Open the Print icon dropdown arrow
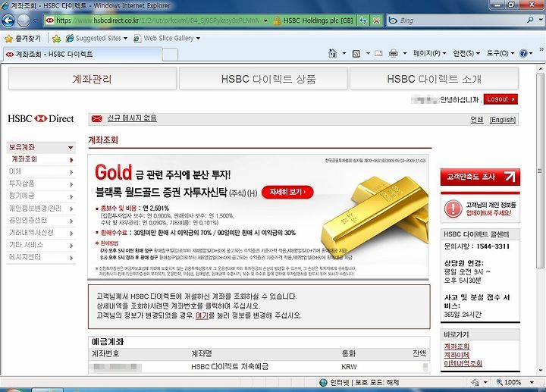The height and width of the screenshot is (392, 546). tap(405, 53)
